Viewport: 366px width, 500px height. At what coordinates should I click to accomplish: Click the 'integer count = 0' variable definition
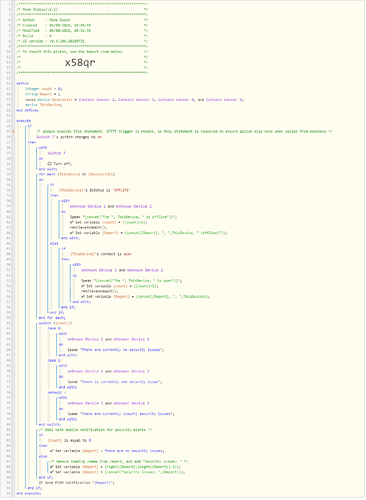44,89
